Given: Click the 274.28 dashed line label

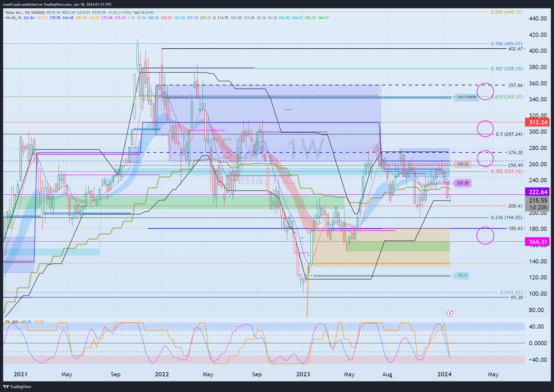Looking at the screenshot, I should pyautogui.click(x=515, y=153).
